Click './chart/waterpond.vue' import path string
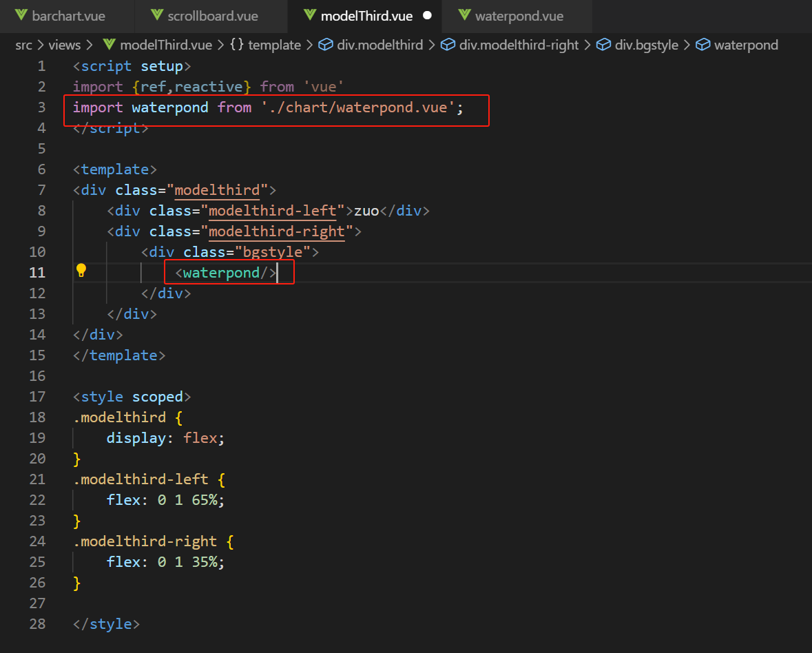 [x=358, y=107]
